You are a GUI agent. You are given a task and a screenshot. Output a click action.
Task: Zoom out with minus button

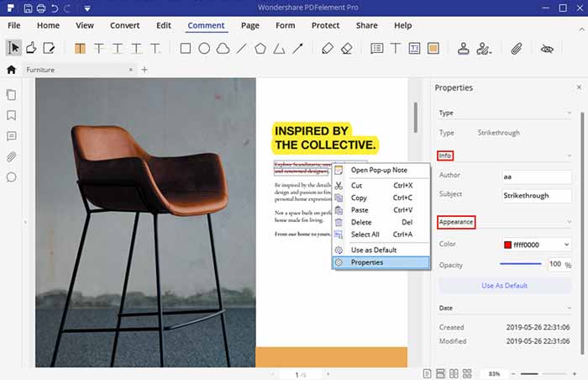513,374
